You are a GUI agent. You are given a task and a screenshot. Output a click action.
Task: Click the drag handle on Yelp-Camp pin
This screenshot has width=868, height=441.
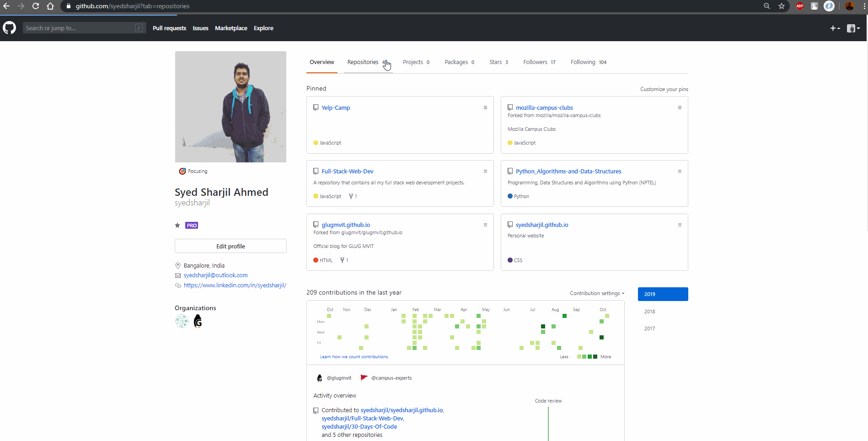point(485,108)
